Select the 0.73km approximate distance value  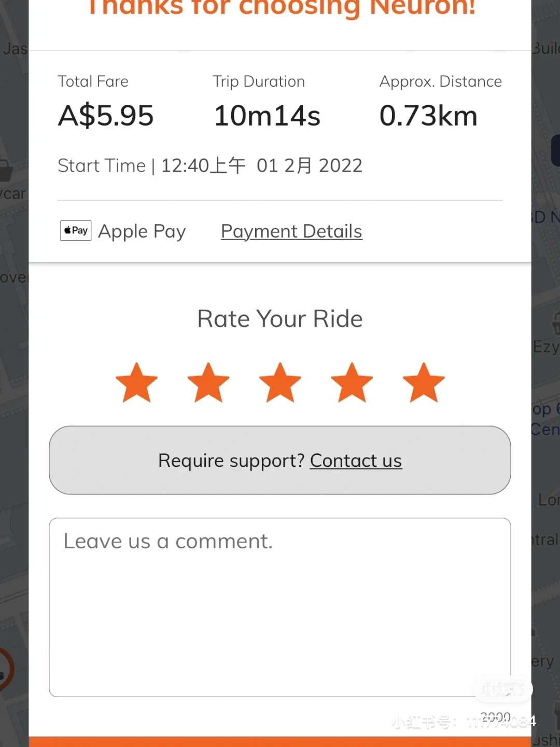pyautogui.click(x=428, y=115)
